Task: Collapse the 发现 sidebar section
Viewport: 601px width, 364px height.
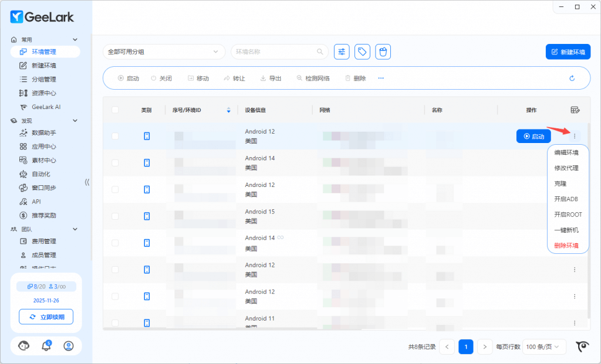Action: pos(75,121)
